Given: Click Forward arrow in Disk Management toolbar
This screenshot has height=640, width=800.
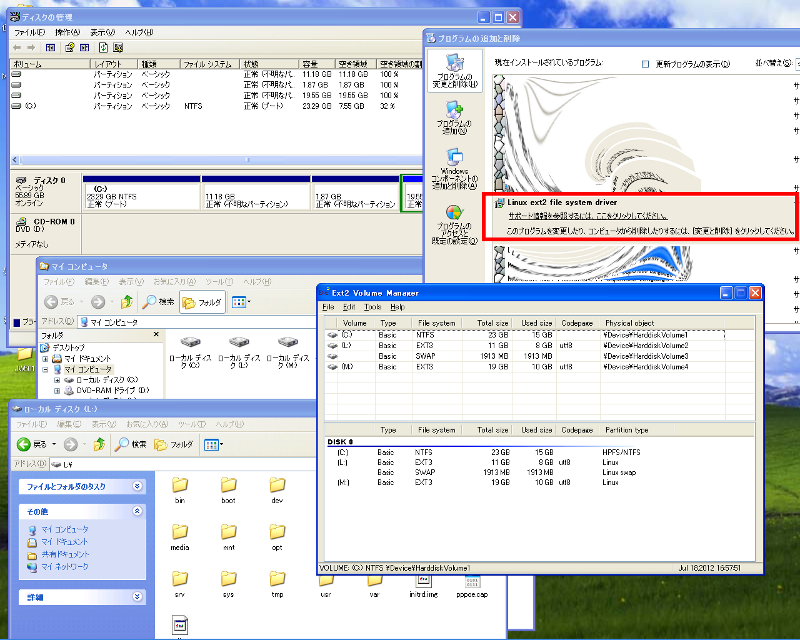Looking at the screenshot, I should 31,47.
